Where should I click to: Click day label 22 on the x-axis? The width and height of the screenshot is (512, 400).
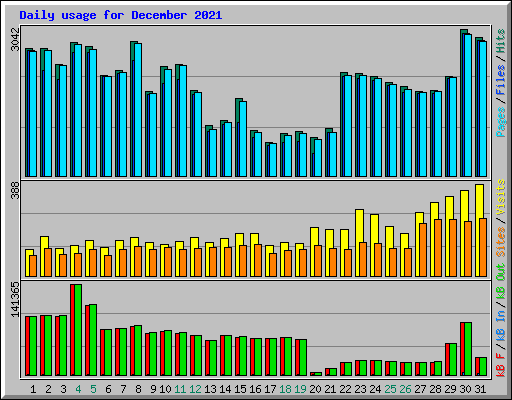tap(345, 389)
